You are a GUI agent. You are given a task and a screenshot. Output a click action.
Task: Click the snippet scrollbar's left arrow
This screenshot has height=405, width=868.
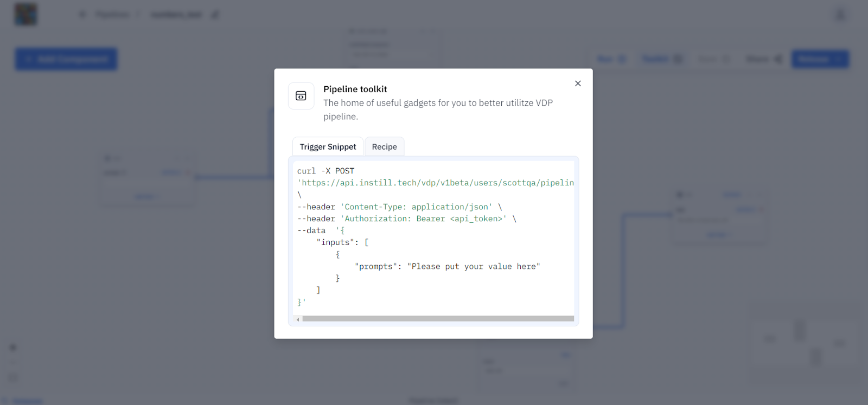(297, 319)
